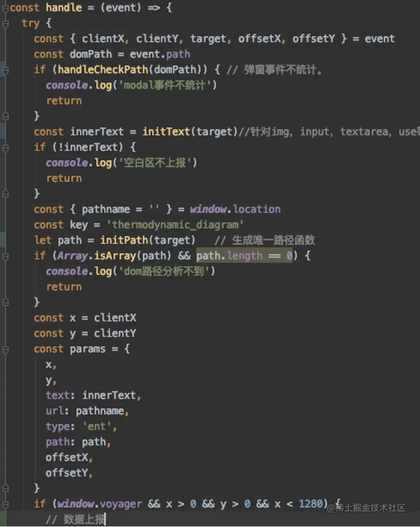Viewport: 420px width, 527px height.
Task: Collapse the 'try {' block fold marker
Action: (x=5, y=24)
